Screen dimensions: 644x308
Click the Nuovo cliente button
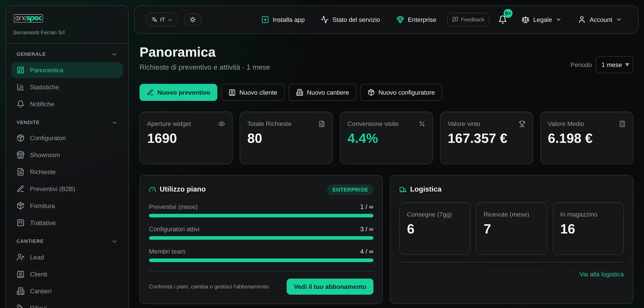click(253, 92)
